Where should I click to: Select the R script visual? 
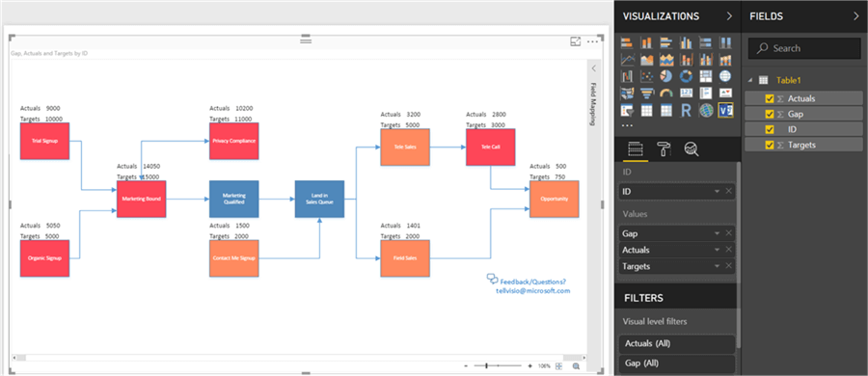[x=686, y=110]
